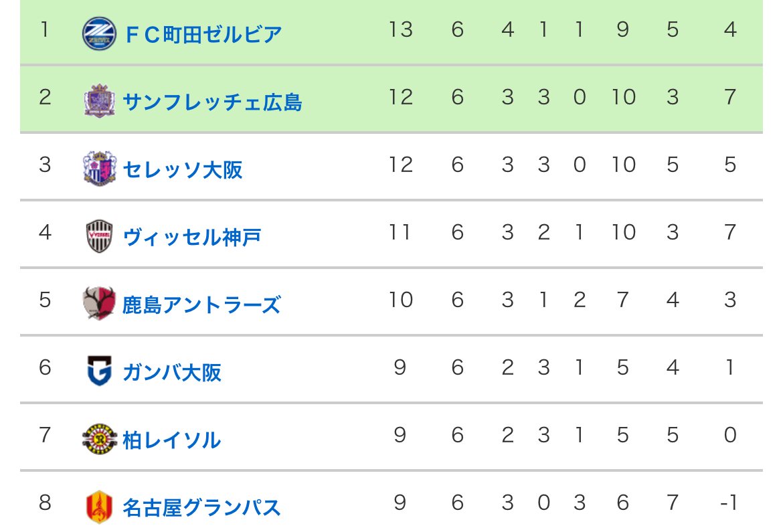Viewport: 783px width, 532px height.
Task: Click the FC町田ゼルビア team crest
Action: pyautogui.click(x=99, y=33)
